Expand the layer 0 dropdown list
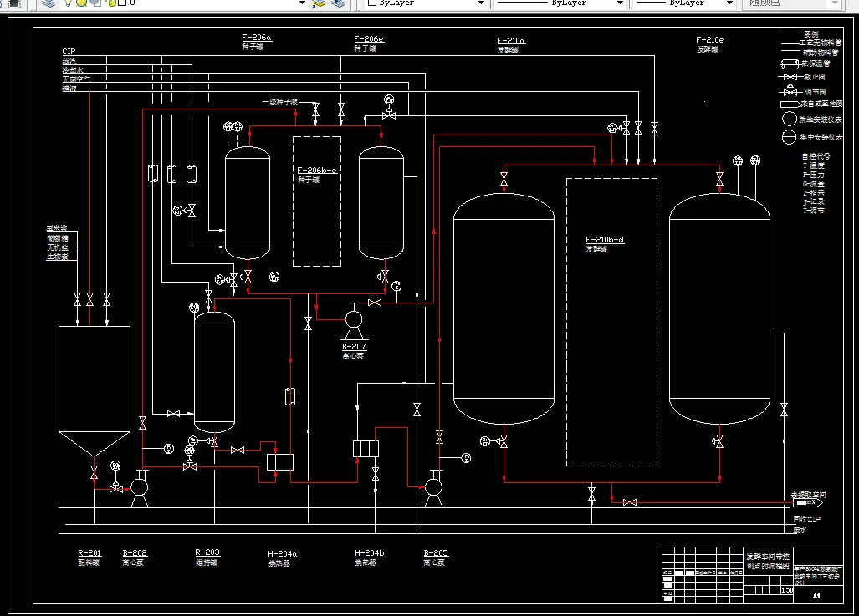Screen dimensions: 859x616 pos(302,3)
